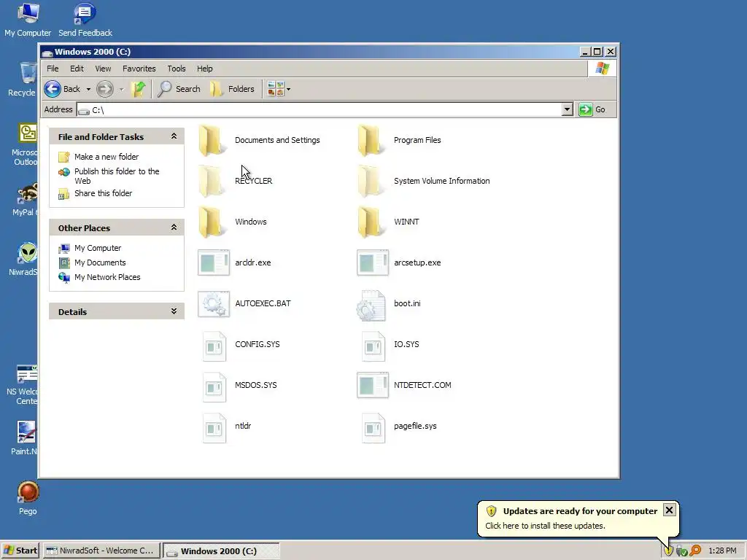
Task: Go to My Documents in Other Places
Action: coord(100,262)
